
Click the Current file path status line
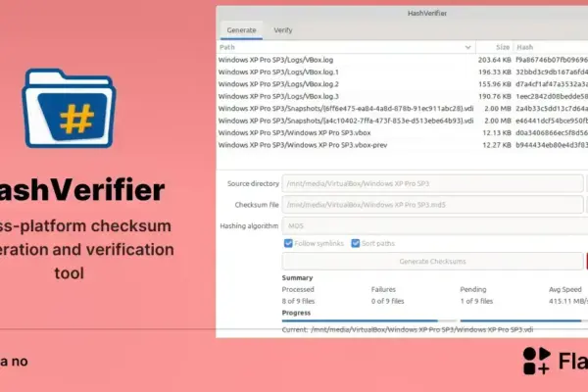pos(408,329)
